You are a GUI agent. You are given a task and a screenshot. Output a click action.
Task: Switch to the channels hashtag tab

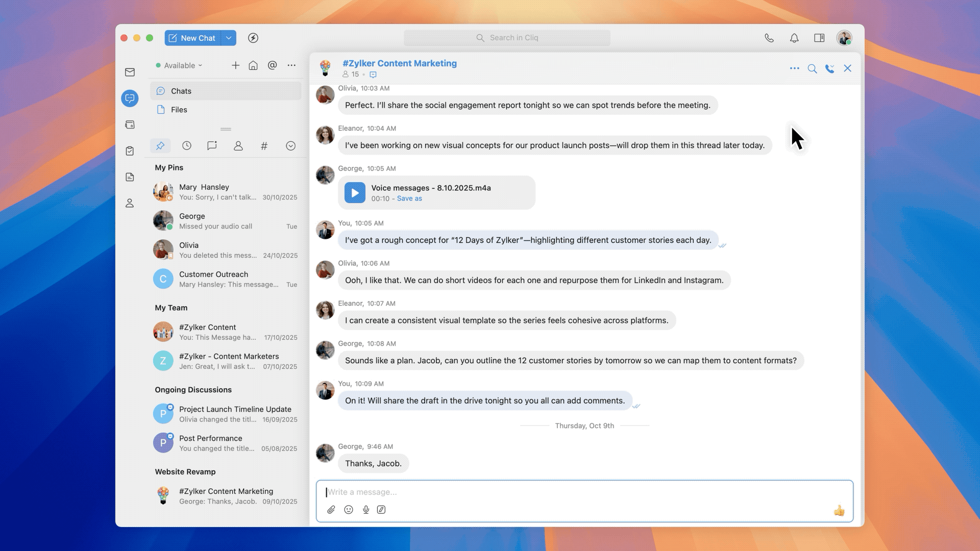[x=264, y=146]
